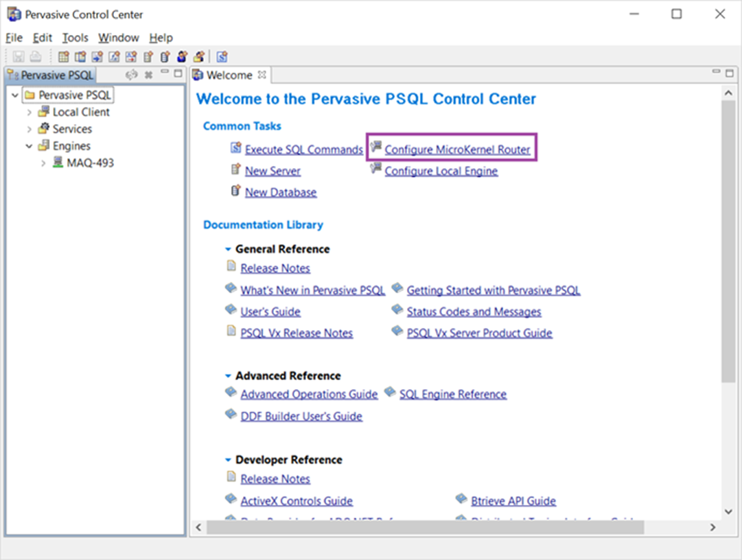
Task: Open the Btrieve API Guide link
Action: tap(513, 501)
